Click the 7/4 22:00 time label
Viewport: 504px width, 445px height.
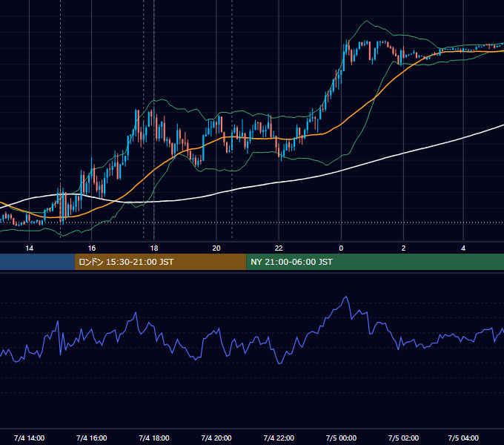click(279, 438)
